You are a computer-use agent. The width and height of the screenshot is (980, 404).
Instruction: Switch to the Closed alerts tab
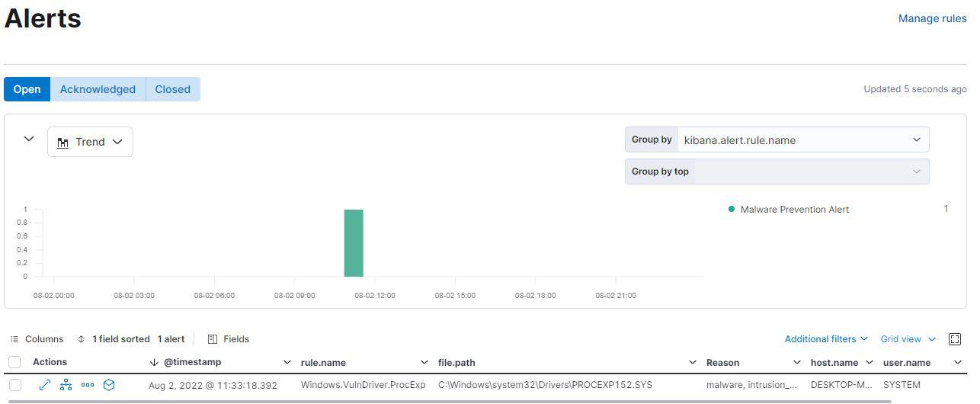pos(173,89)
